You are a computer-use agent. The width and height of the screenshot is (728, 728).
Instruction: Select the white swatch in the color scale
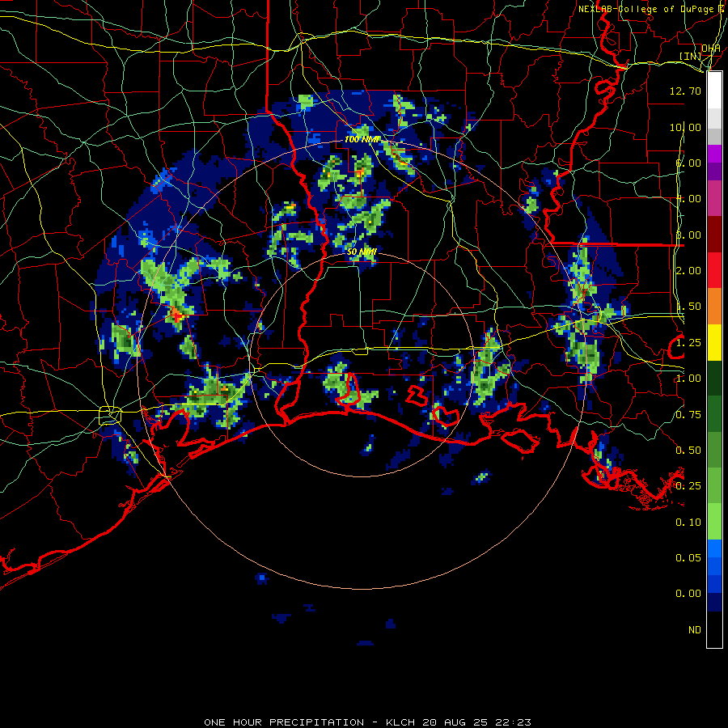point(714,91)
